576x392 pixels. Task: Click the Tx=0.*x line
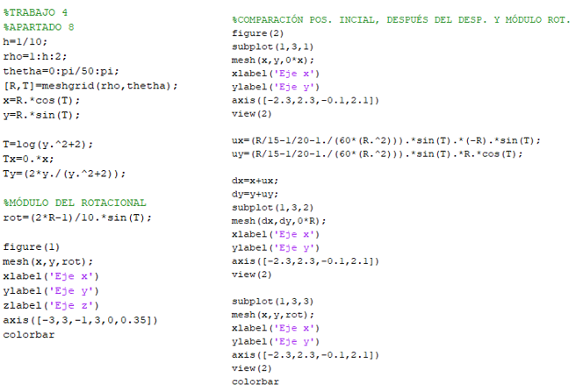pos(27,159)
